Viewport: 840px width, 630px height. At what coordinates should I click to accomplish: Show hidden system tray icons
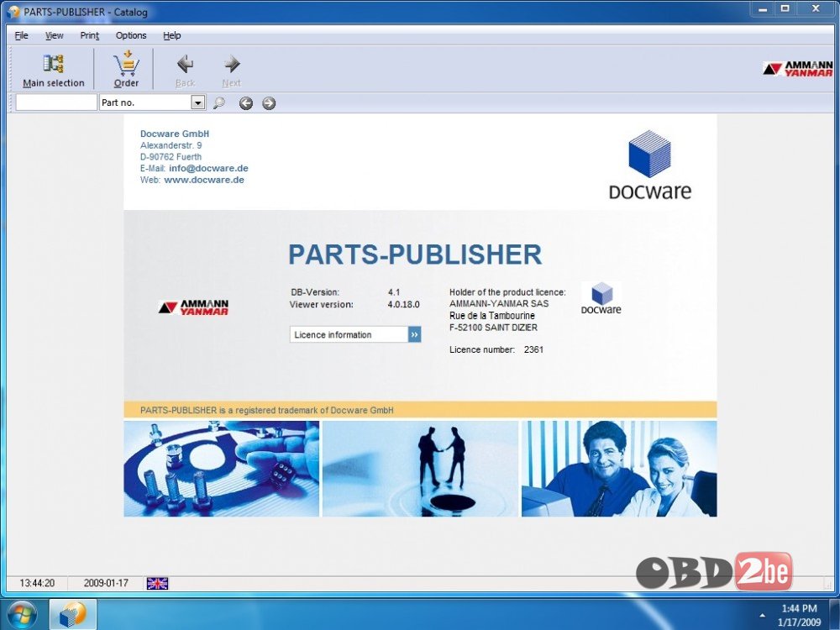coord(762,615)
